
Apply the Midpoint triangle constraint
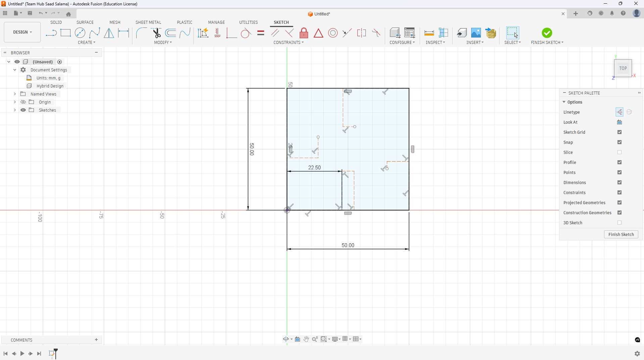[318, 33]
